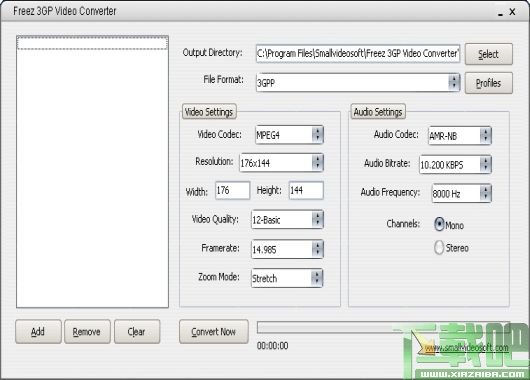This screenshot has width=530, height=380.
Task: Open the Profiles button
Action: tap(489, 83)
